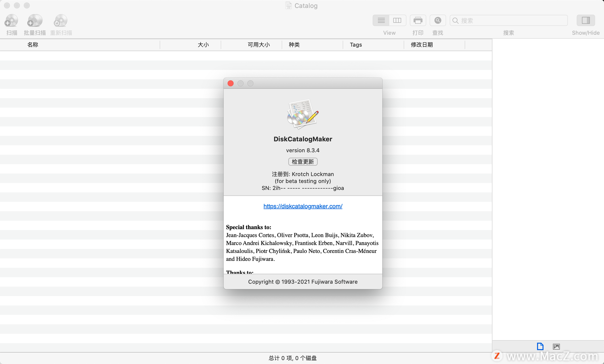
Task: Print the catalog via printer icon
Action: [418, 20]
